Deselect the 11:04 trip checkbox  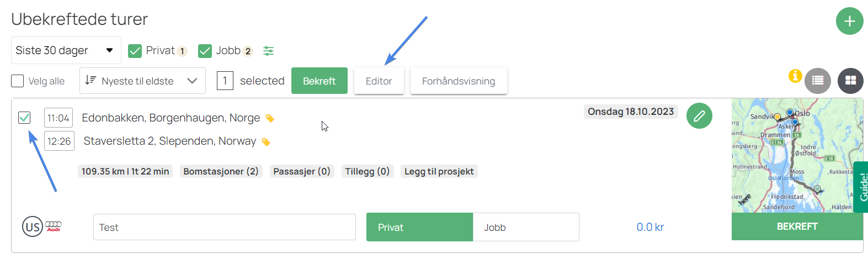pos(24,117)
